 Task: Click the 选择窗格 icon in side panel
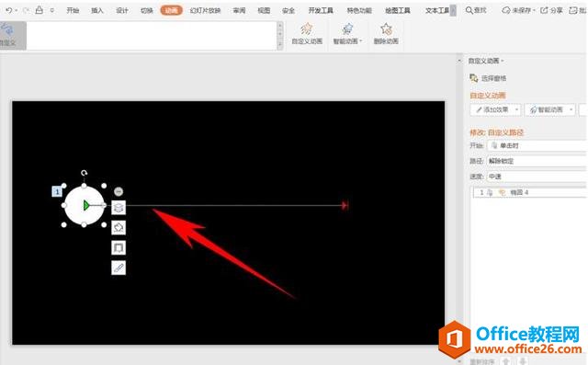click(x=474, y=78)
